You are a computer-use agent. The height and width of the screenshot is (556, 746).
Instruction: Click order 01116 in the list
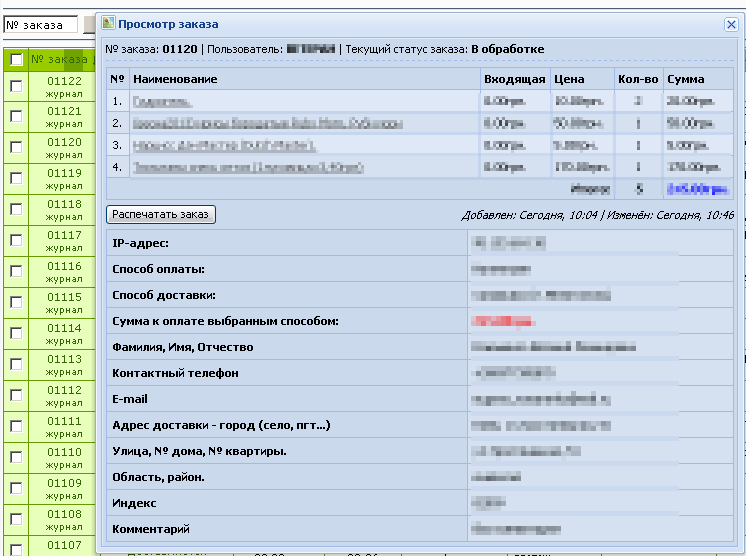point(64,266)
